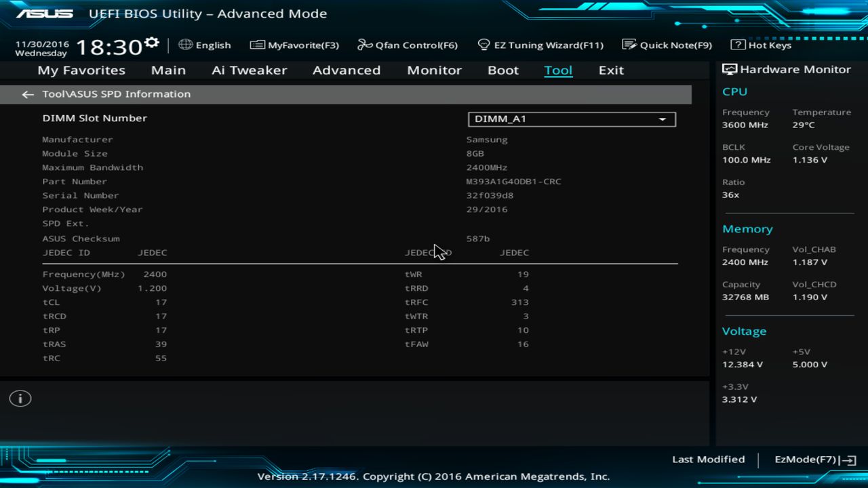Click the information icon at bottom left
Viewport: 868px width, 488px height.
click(x=20, y=399)
